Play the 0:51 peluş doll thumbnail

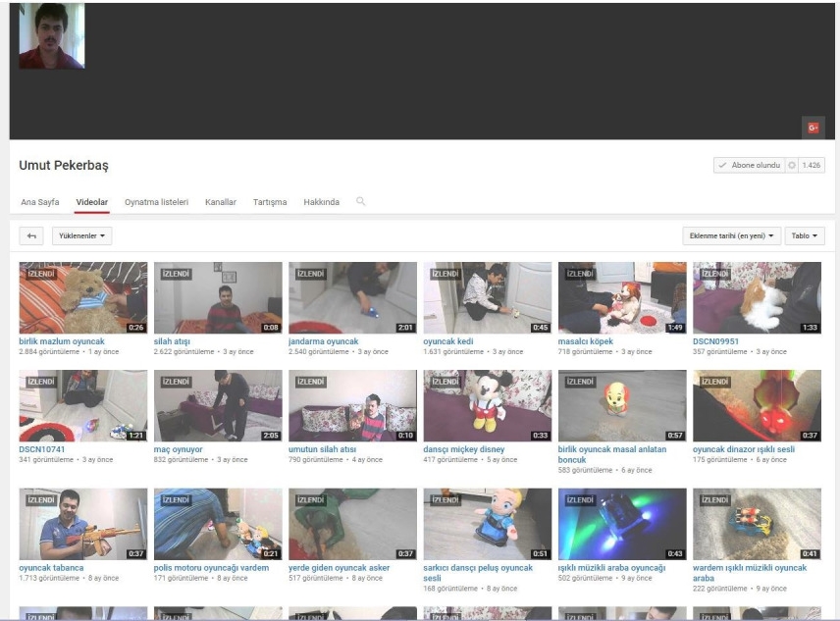488,524
